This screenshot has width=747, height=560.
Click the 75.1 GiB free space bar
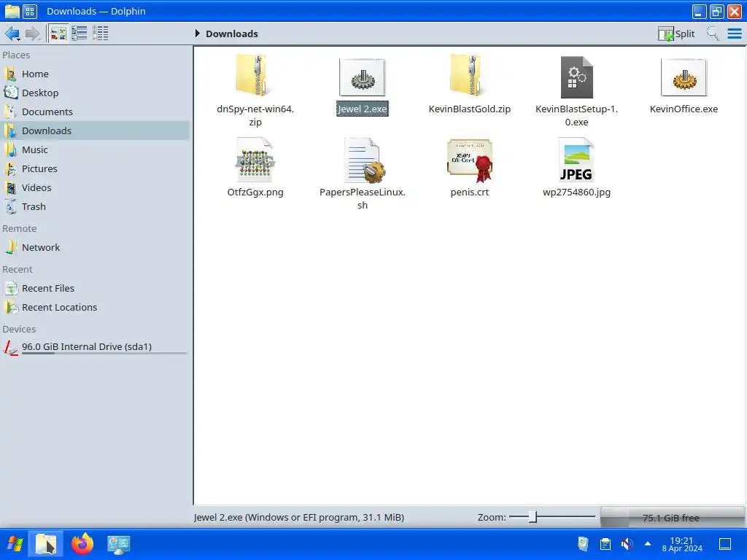tap(672, 518)
